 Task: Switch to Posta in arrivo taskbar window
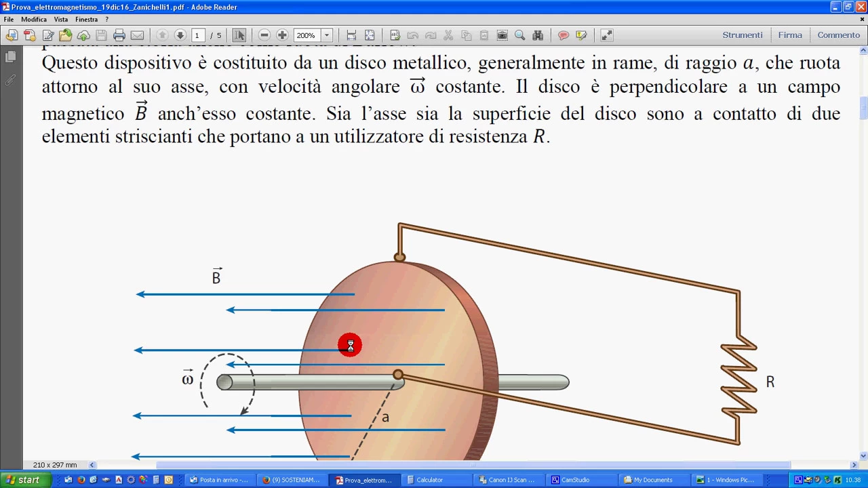tap(219, 480)
